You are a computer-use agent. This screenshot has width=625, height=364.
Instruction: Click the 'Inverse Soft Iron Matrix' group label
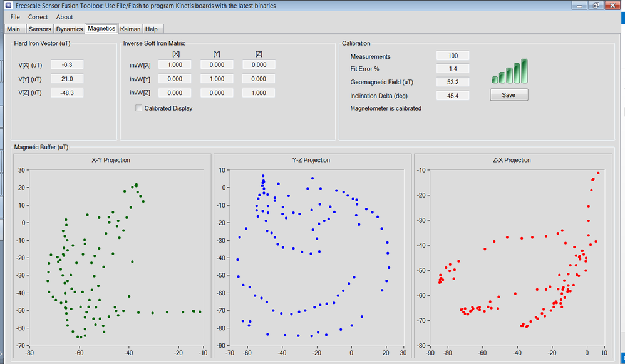point(154,43)
